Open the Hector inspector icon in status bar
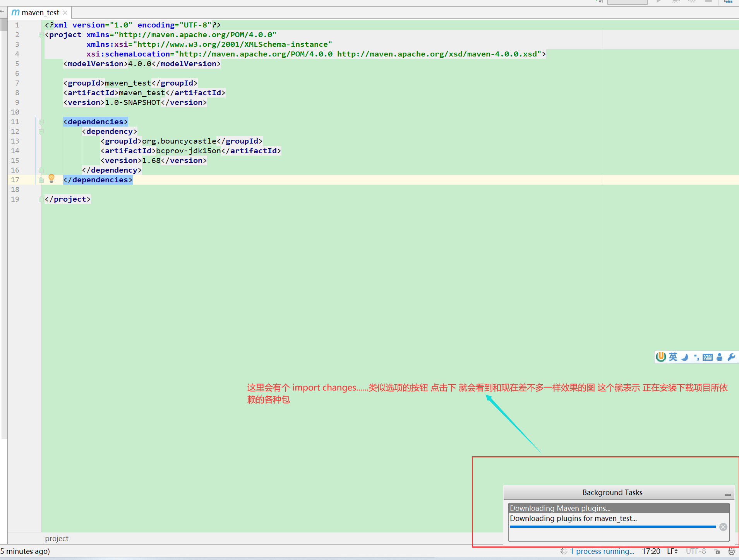This screenshot has height=560, width=739. coord(731,551)
